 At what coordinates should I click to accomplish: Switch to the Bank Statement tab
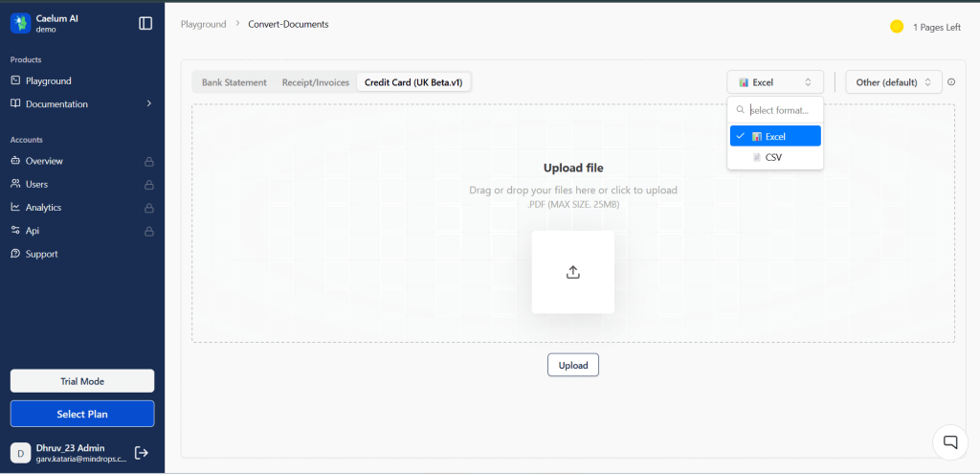(234, 82)
